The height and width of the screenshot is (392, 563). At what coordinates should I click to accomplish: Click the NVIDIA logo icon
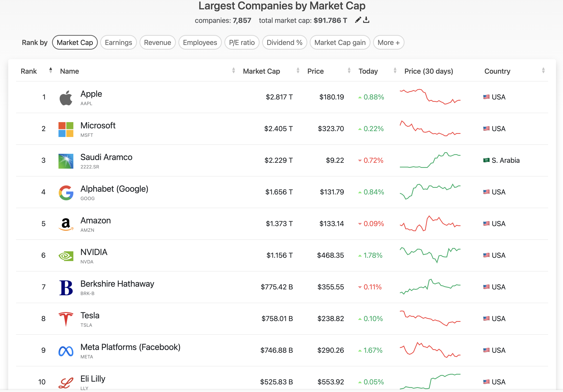pos(66,256)
